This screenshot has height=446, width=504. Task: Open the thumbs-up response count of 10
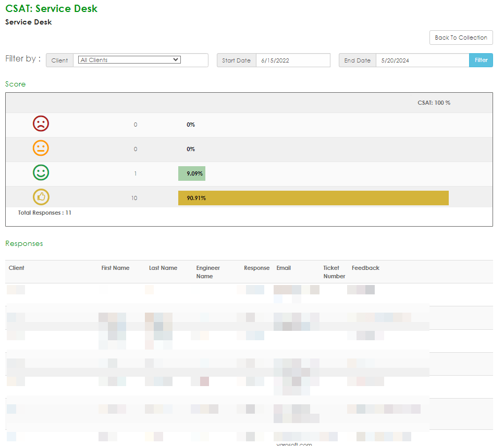click(134, 198)
